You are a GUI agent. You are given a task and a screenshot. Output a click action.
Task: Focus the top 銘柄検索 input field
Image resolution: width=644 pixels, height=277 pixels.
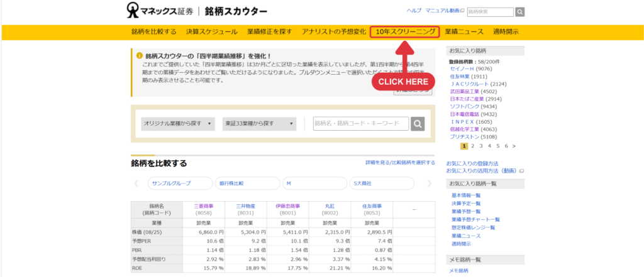[491, 12]
